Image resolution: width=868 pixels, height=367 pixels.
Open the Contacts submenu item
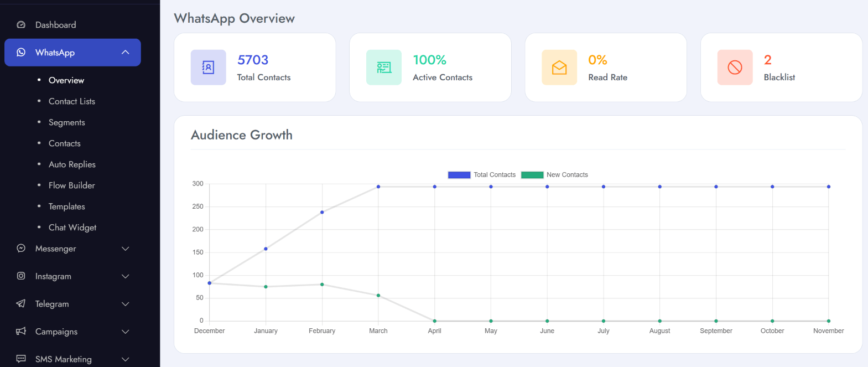pyautogui.click(x=65, y=143)
